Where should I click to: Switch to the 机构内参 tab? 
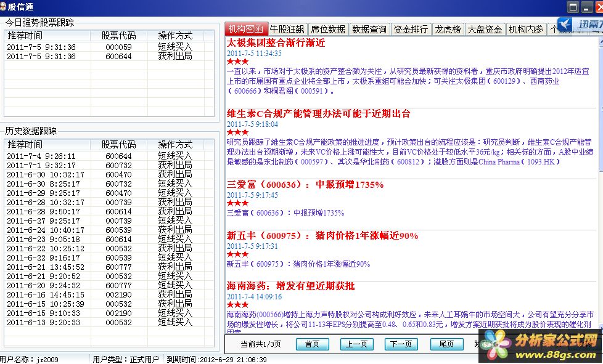526,29
